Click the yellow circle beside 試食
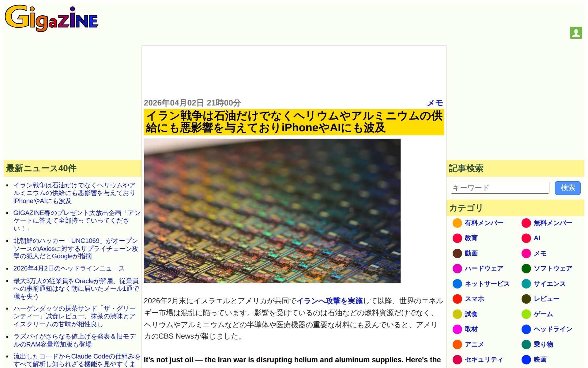Viewport: 588px width, 368px height. coord(457,314)
